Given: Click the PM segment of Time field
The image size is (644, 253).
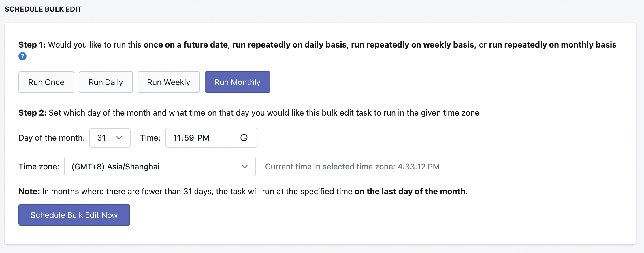Looking at the screenshot, I should (x=203, y=138).
